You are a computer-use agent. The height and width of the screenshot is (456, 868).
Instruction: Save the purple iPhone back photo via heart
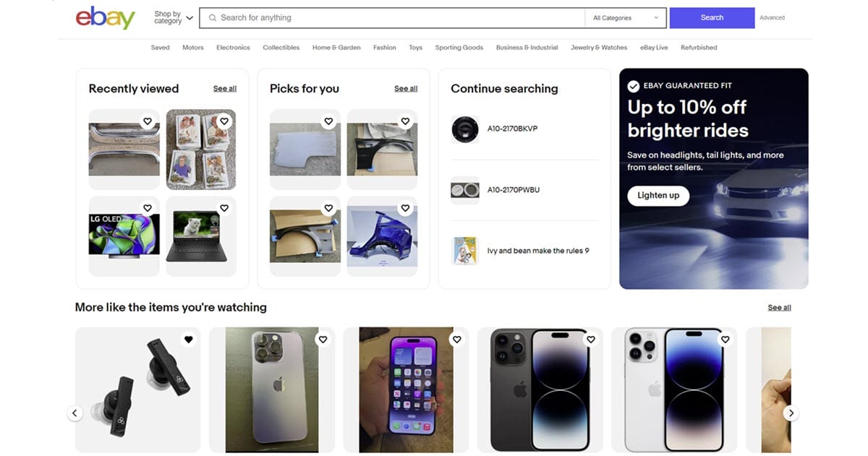pos(323,339)
